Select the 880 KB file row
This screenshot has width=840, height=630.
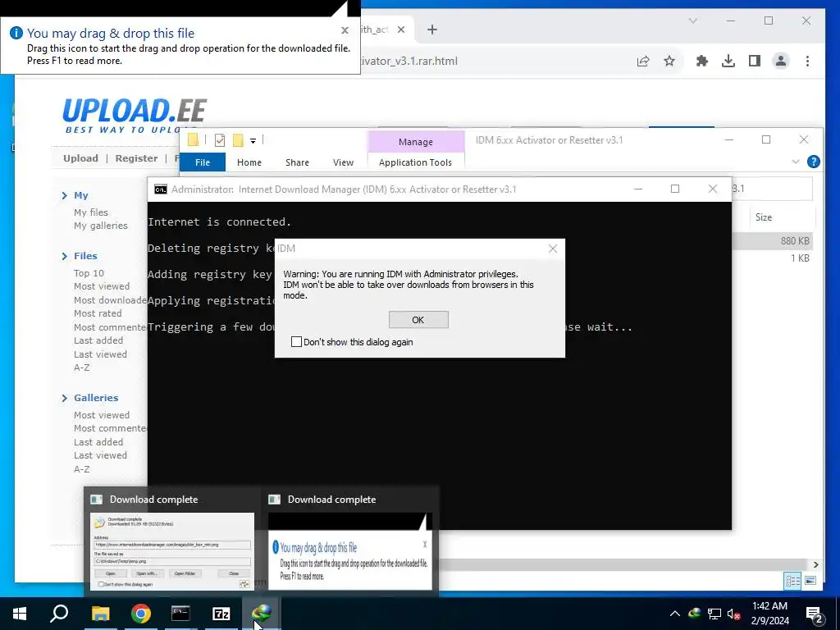pos(771,241)
